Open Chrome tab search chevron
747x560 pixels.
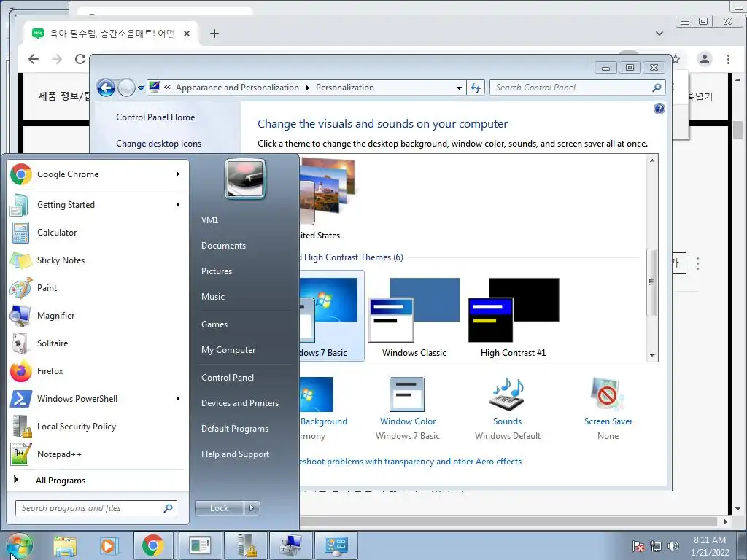(x=659, y=34)
